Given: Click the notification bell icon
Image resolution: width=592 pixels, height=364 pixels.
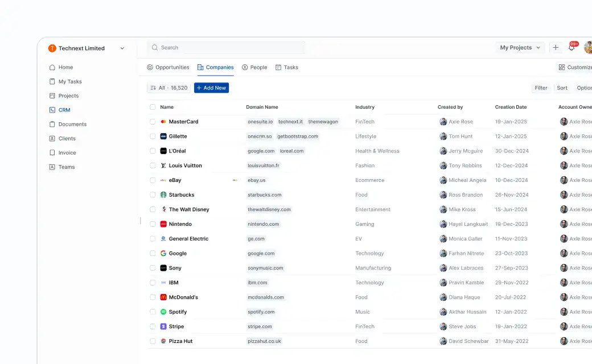Looking at the screenshot, I should click(x=572, y=48).
